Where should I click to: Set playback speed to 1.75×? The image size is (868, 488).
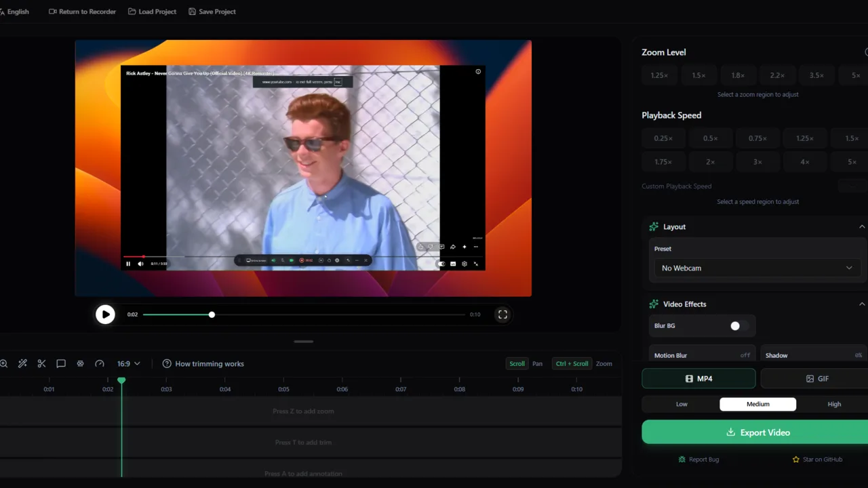663,162
